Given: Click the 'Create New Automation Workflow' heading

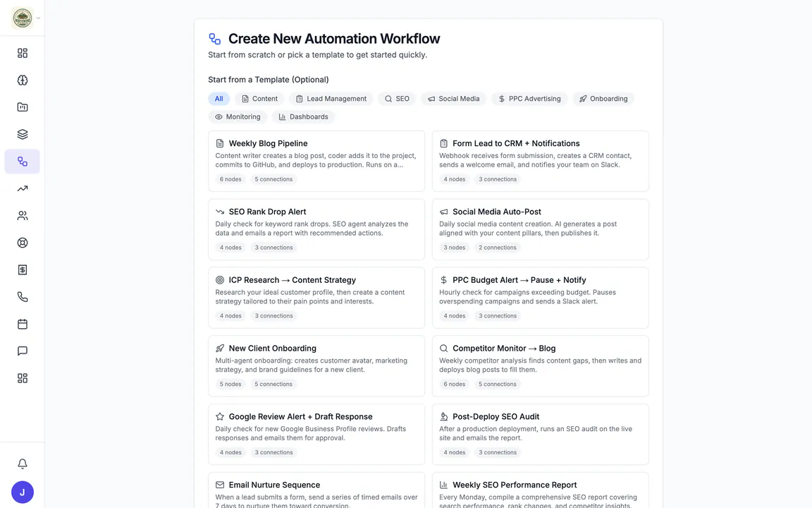Looking at the screenshot, I should pyautogui.click(x=334, y=39).
